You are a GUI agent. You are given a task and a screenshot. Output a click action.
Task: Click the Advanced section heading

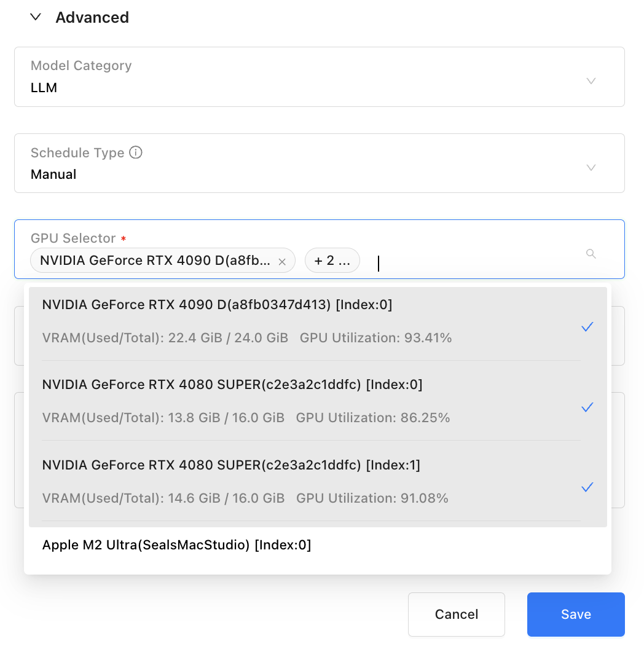(92, 17)
